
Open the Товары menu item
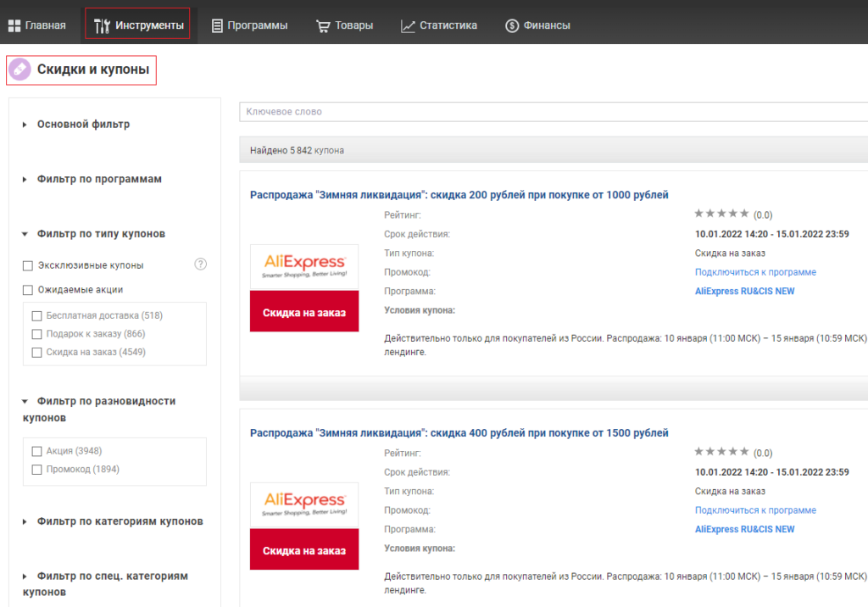coord(344,25)
